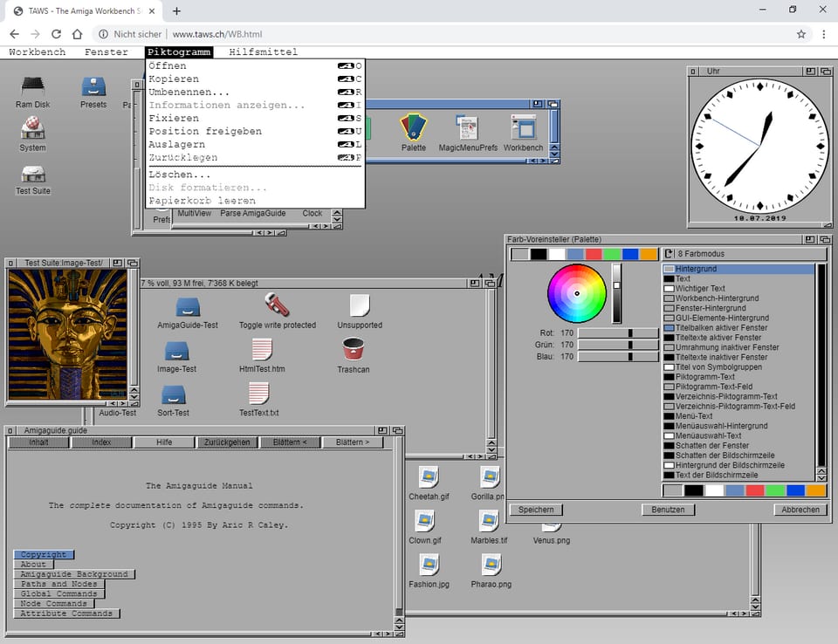Adjust the Blau color slider
838x644 pixels.
click(618, 357)
